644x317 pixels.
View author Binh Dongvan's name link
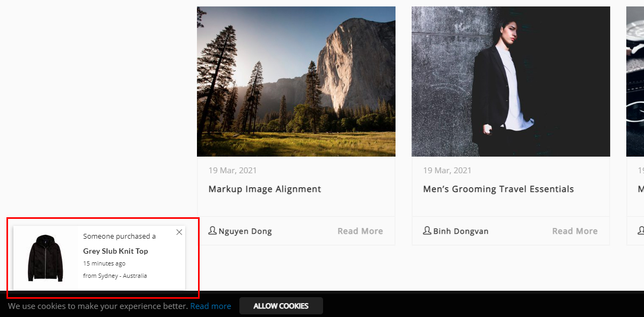[461, 231]
